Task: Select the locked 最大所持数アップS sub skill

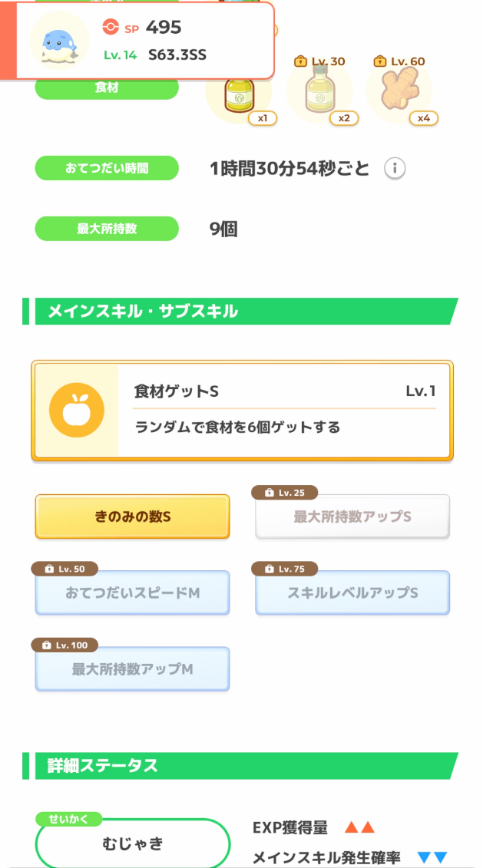Action: [352, 517]
